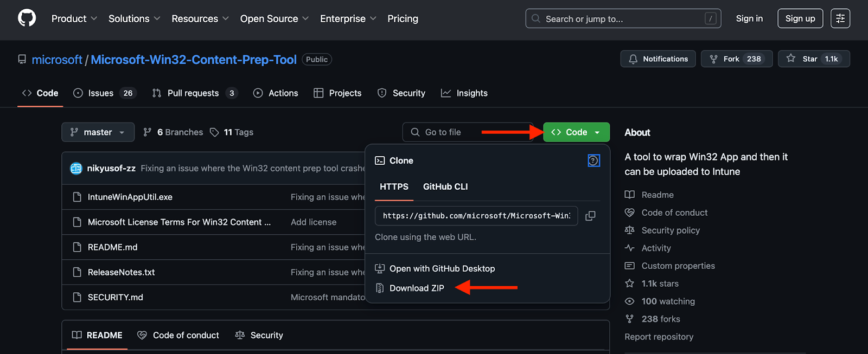
Task: Open the Projects tab
Action: point(337,93)
